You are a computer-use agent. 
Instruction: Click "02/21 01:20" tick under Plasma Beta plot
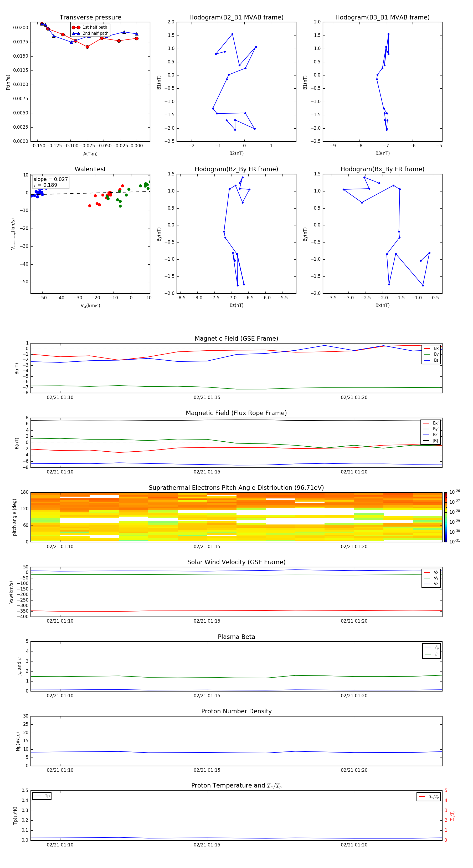[x=354, y=695]
